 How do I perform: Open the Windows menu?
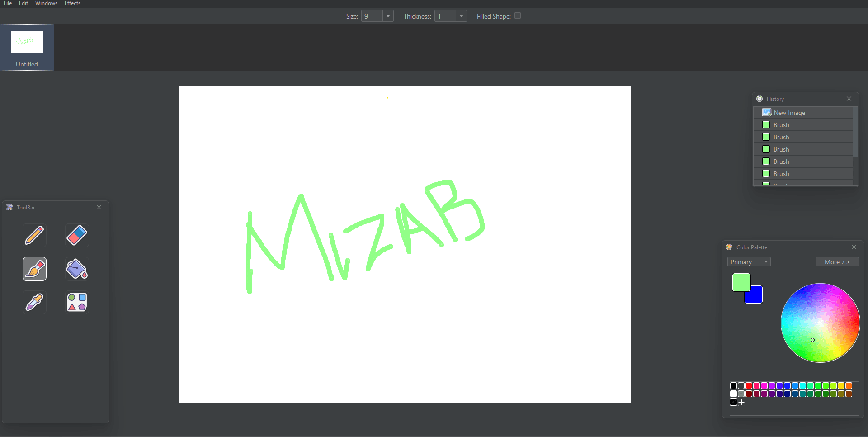point(46,3)
